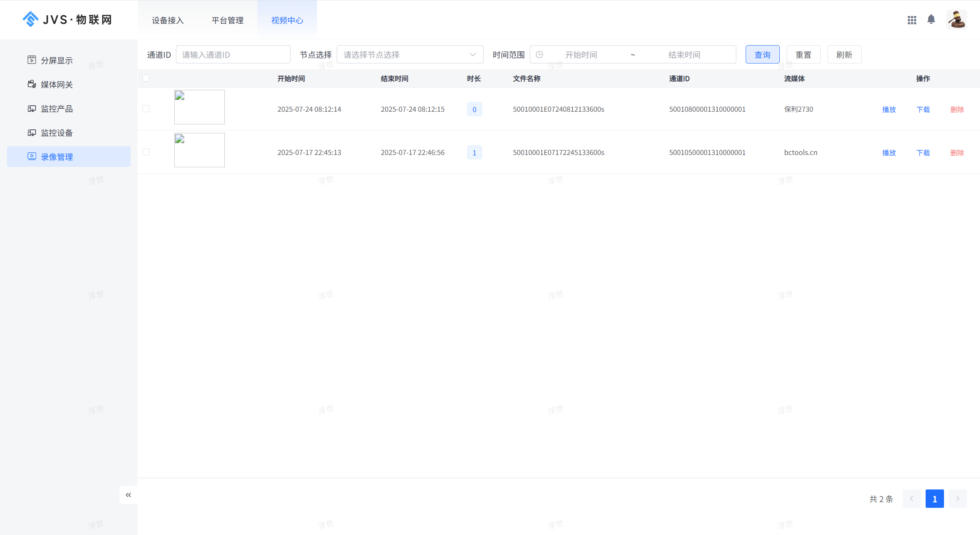Image resolution: width=980 pixels, height=535 pixels.
Task: Open 监控设备 menu item
Action: tap(69, 132)
